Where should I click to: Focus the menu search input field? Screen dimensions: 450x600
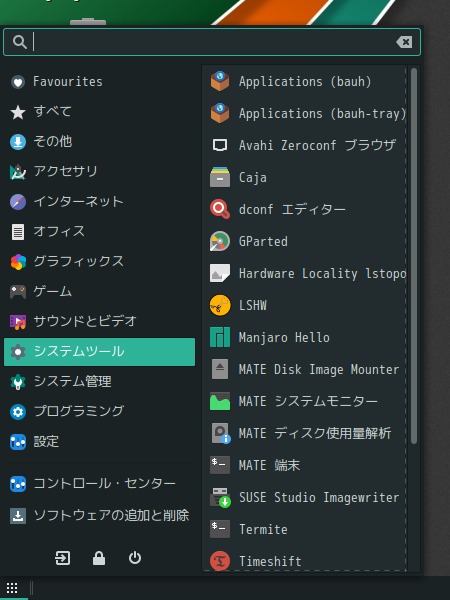pyautogui.click(x=212, y=42)
